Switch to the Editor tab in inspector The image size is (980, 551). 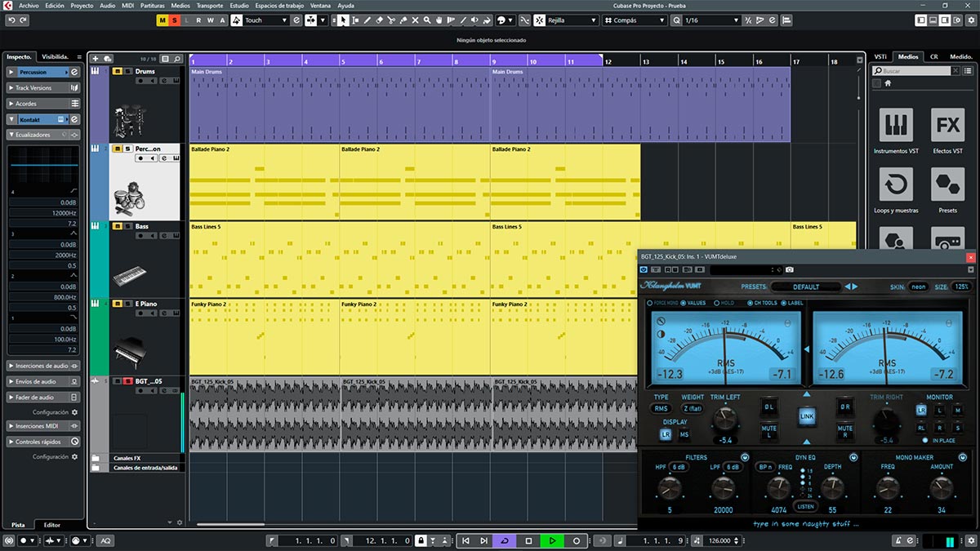click(x=51, y=525)
